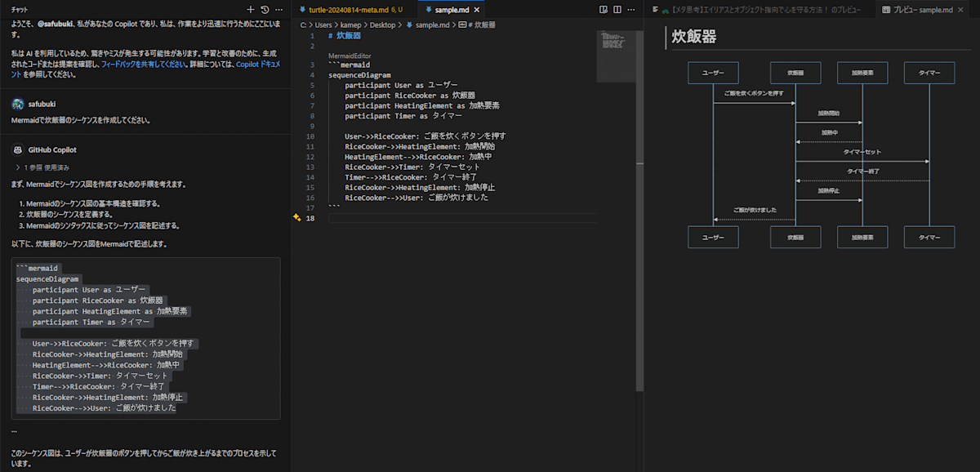Click the 加熱停止 message label in preview
This screenshot has width=980, height=472.
829,191
